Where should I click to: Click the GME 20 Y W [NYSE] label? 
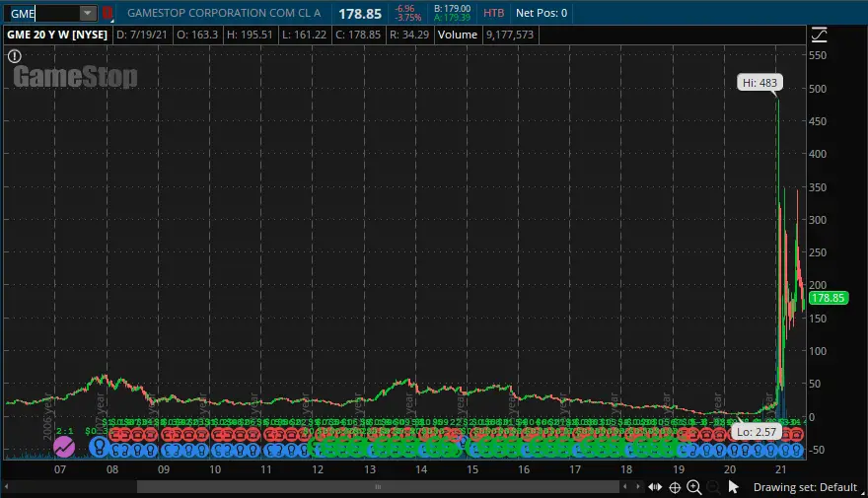pyautogui.click(x=57, y=35)
